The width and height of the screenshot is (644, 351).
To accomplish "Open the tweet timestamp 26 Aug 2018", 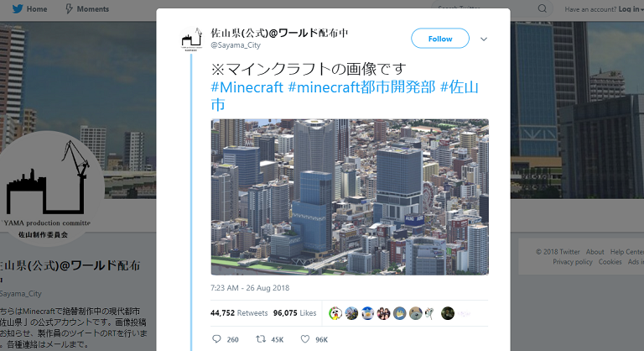I will pos(250,288).
